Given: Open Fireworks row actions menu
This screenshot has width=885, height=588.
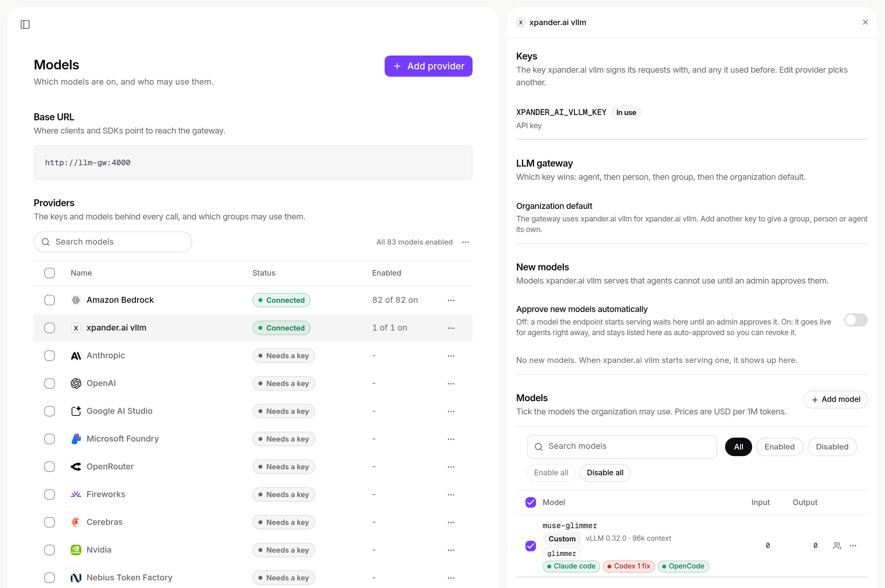Looking at the screenshot, I should pyautogui.click(x=451, y=494).
